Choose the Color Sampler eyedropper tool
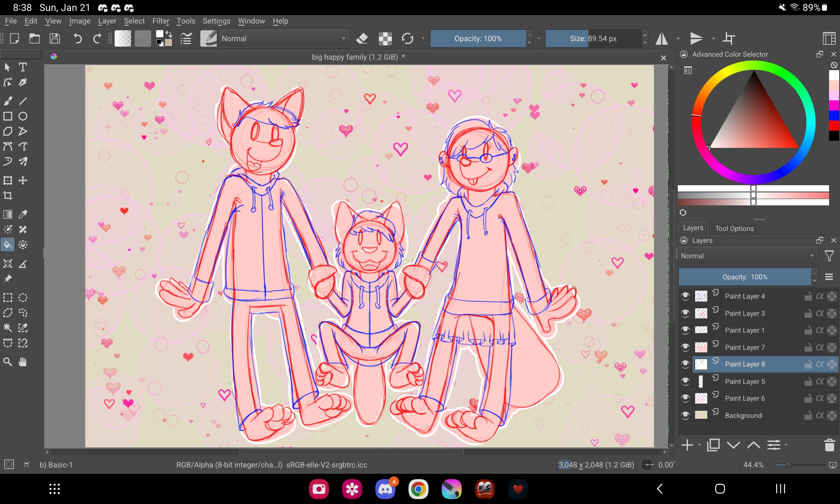Viewport: 840px width, 504px height. (23, 214)
